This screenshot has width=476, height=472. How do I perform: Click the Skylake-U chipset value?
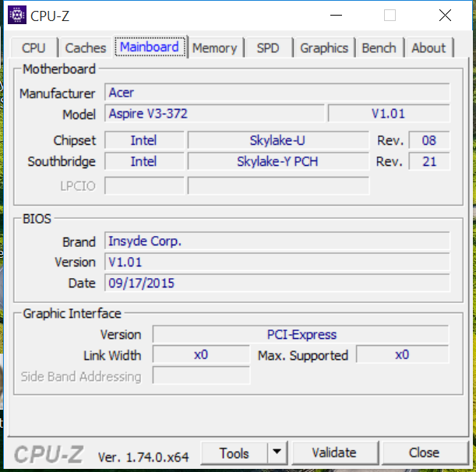click(278, 140)
